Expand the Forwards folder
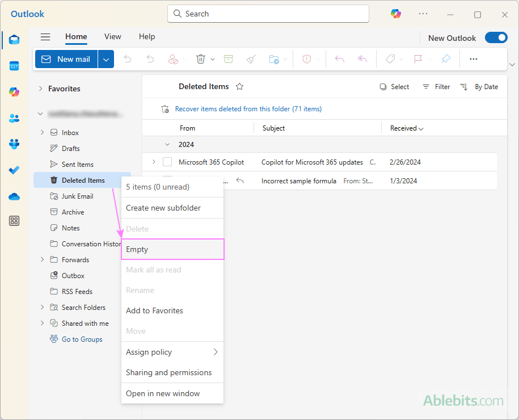This screenshot has height=420, width=519. click(x=42, y=260)
